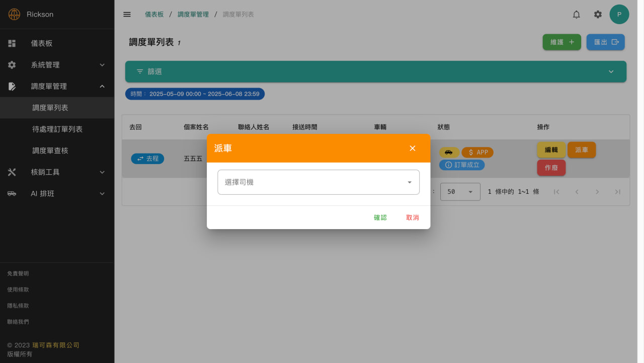The width and height of the screenshot is (644, 363).
Task: Go to first page icon
Action: (556, 192)
